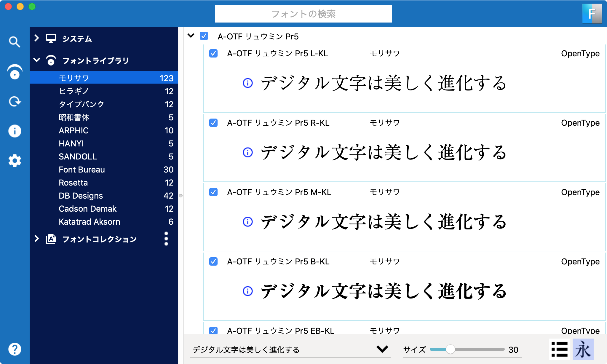Click the A-OTF リュウミン Pr5 M-KL font name

279,192
